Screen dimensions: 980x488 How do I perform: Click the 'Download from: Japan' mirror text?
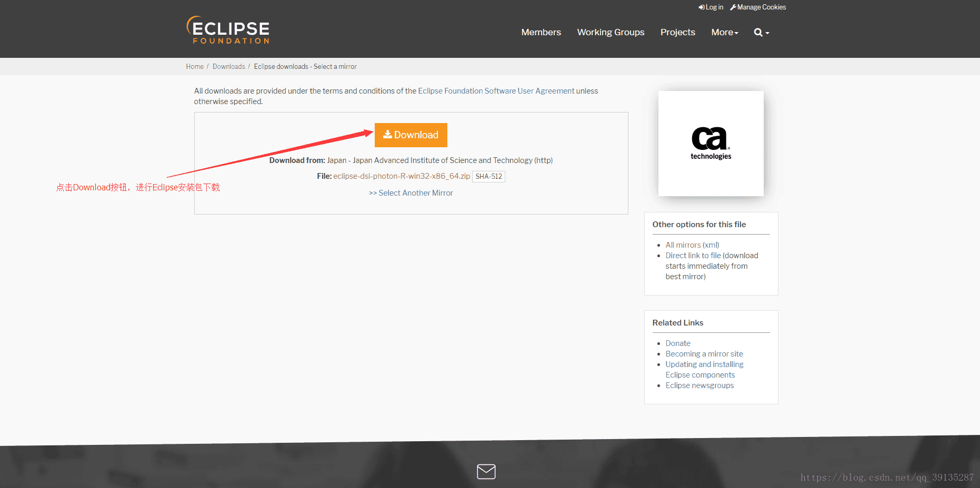coord(411,160)
